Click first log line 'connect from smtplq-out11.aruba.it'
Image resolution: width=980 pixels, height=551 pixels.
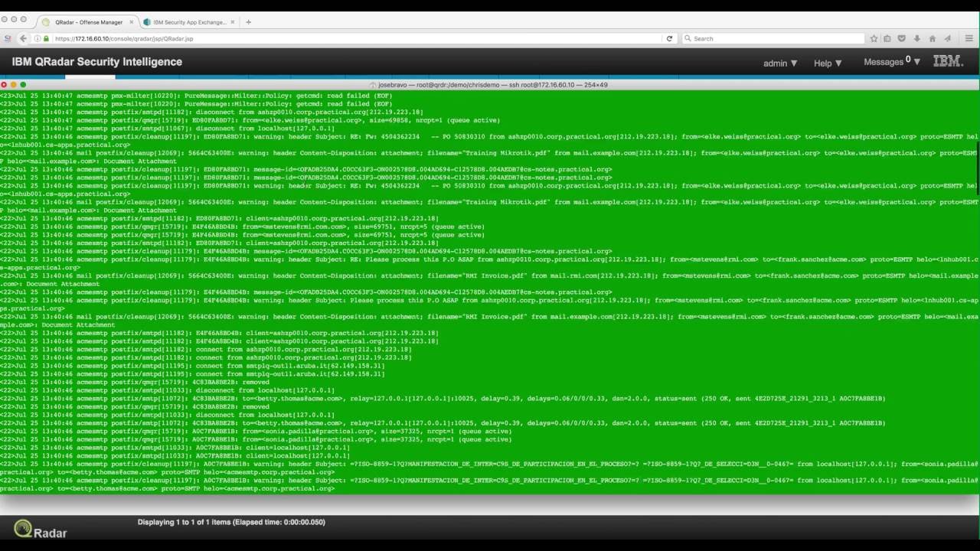click(x=289, y=366)
